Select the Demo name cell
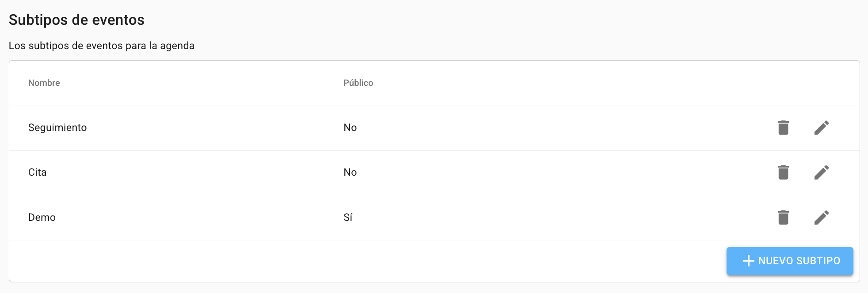Screen dimensions: 868x293 42,217
